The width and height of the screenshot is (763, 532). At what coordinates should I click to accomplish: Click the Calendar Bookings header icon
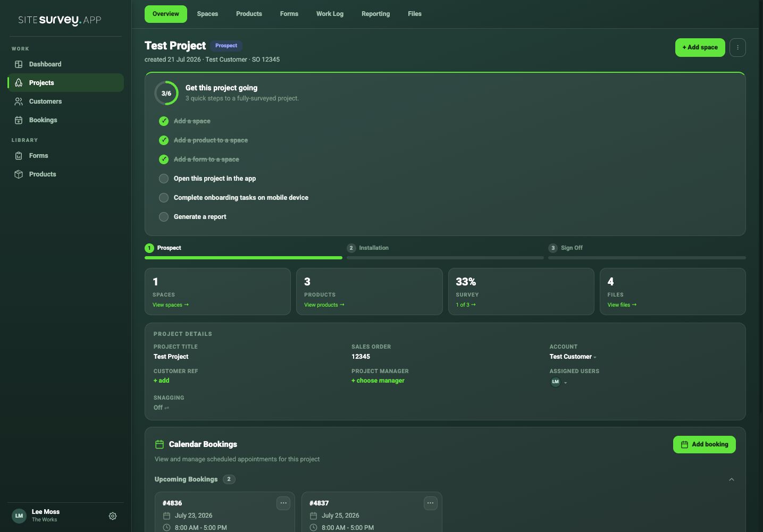159,444
